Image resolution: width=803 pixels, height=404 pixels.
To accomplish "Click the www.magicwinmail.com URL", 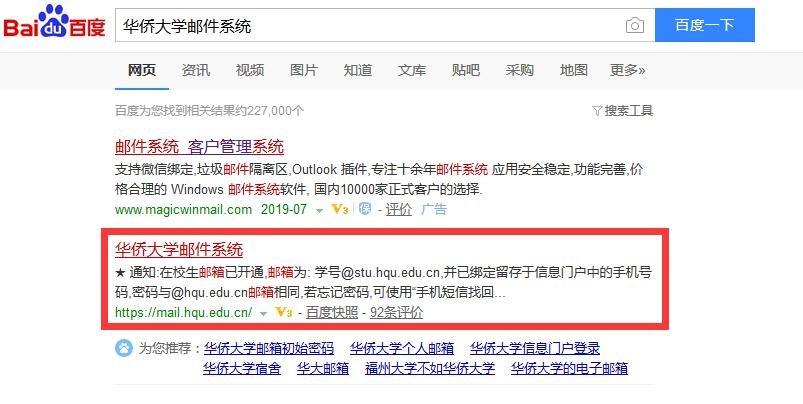I will point(183,209).
